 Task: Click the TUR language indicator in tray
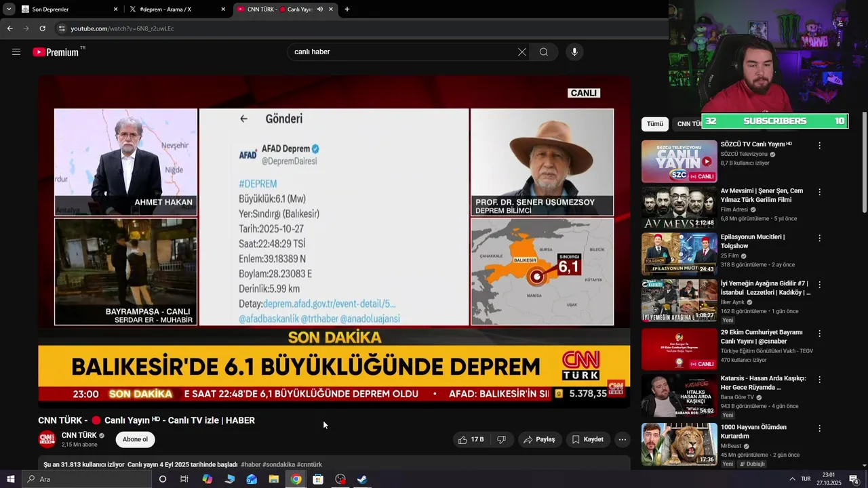(x=806, y=479)
